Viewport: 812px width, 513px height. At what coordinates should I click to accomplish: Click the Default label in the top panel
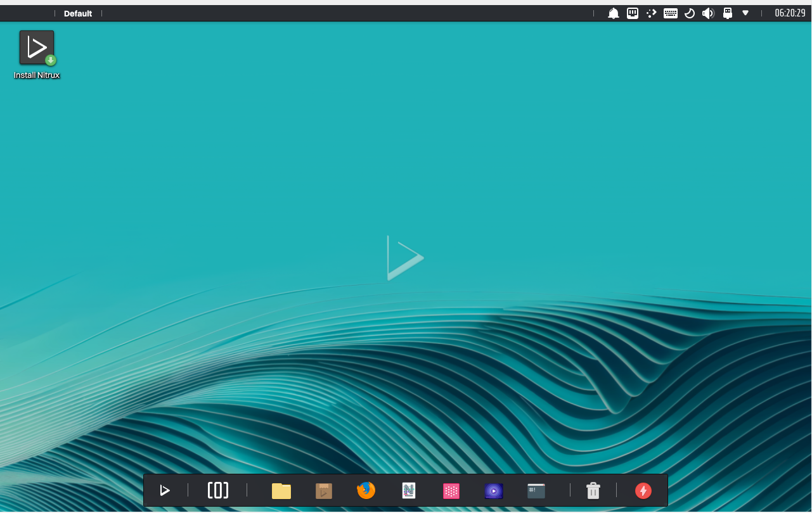(x=78, y=13)
